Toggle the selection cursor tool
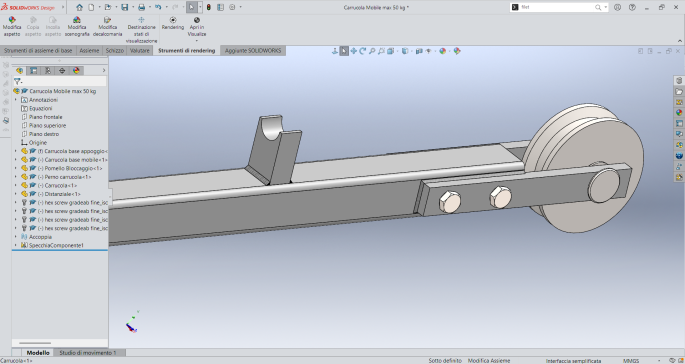Image resolution: width=685 pixels, height=364 pixels. [x=191, y=7]
